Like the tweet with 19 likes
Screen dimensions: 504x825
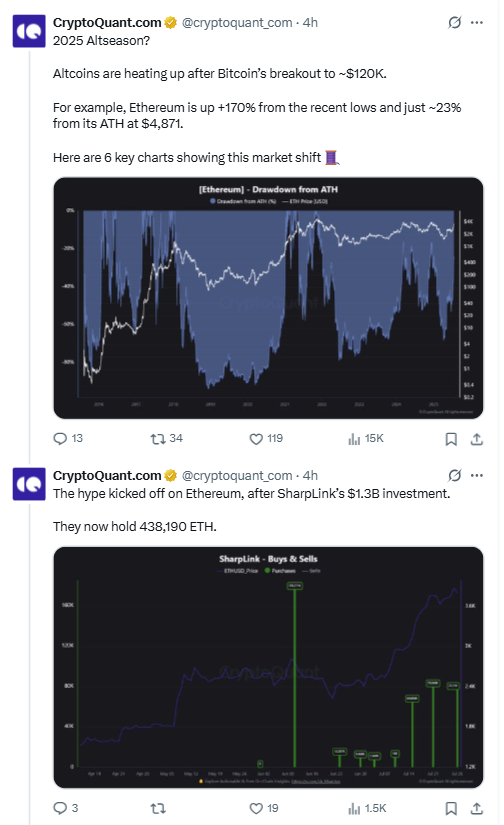(256, 808)
